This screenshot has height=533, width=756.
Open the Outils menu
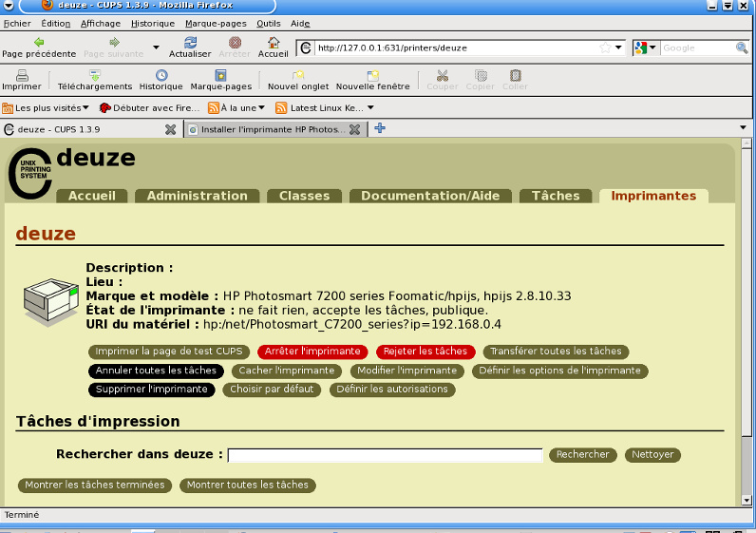[268, 23]
